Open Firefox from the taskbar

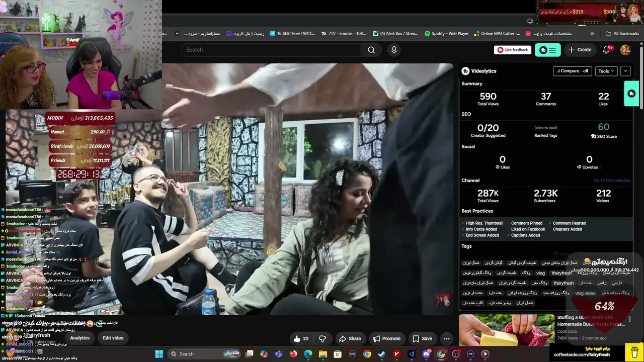(293, 354)
